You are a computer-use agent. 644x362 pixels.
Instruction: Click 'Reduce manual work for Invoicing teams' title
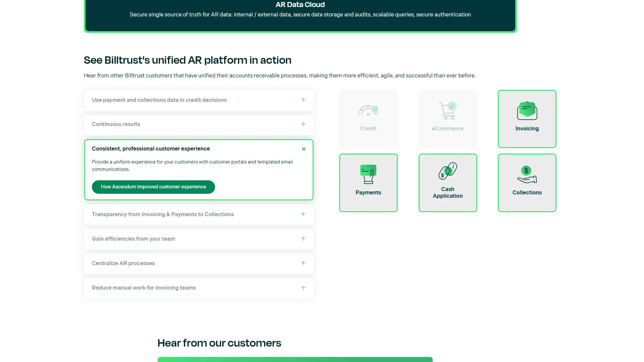[x=144, y=288]
